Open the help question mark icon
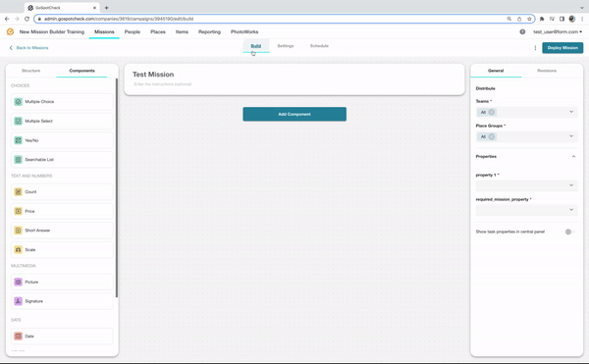 click(522, 32)
